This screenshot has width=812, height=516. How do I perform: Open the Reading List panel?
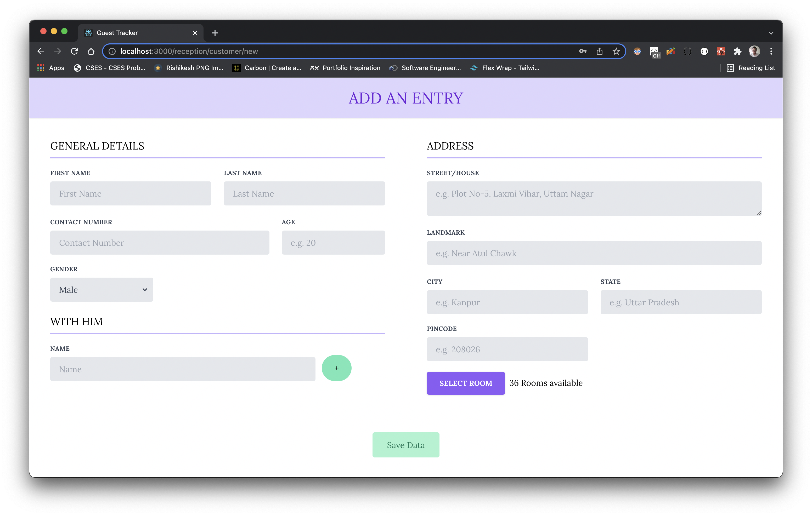(x=751, y=68)
